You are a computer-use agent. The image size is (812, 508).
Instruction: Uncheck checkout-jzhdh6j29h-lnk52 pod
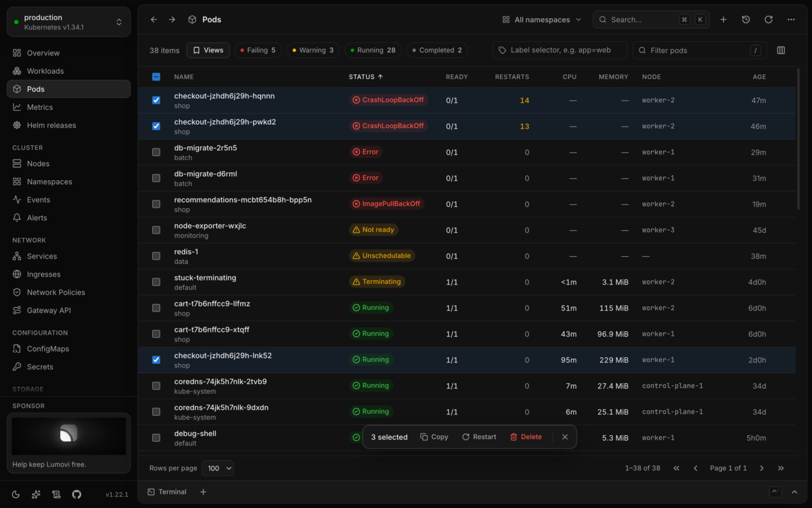pos(156,360)
